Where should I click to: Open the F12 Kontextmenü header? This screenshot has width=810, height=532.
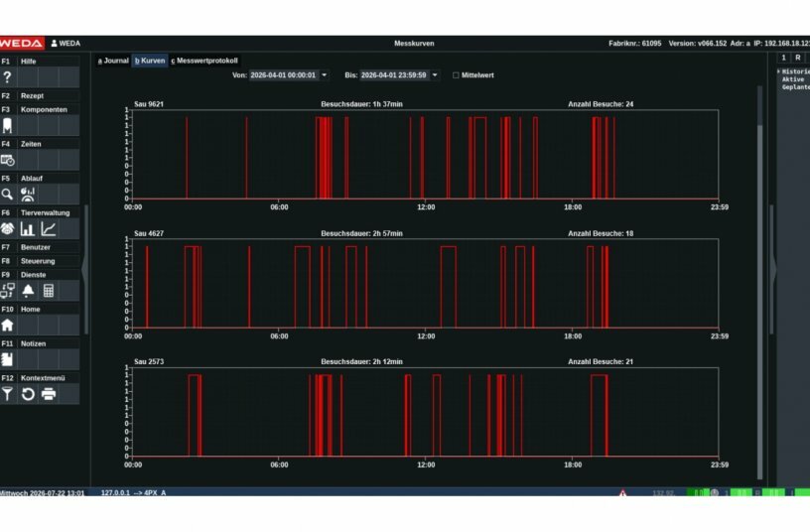(x=40, y=378)
